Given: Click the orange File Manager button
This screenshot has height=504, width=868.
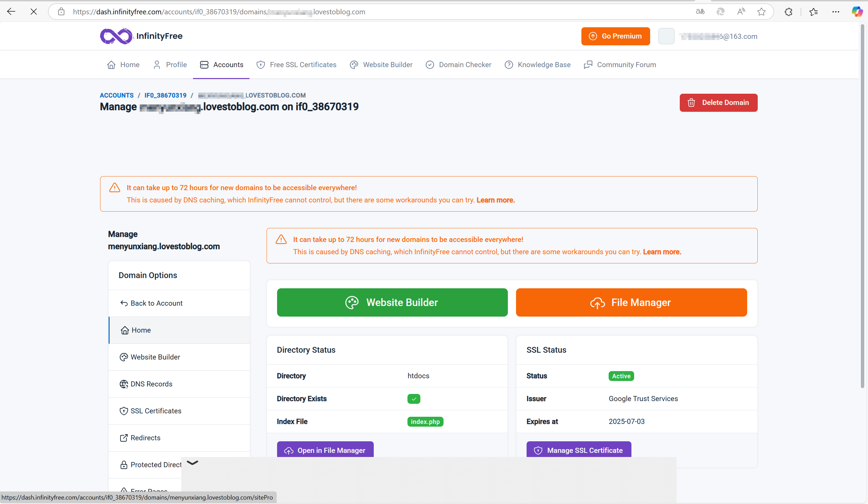Looking at the screenshot, I should coord(631,302).
